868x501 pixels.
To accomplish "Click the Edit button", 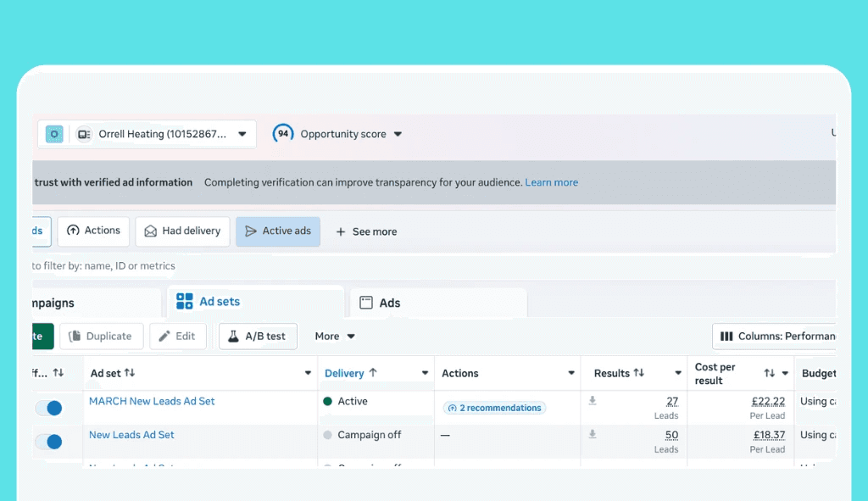I will [178, 336].
